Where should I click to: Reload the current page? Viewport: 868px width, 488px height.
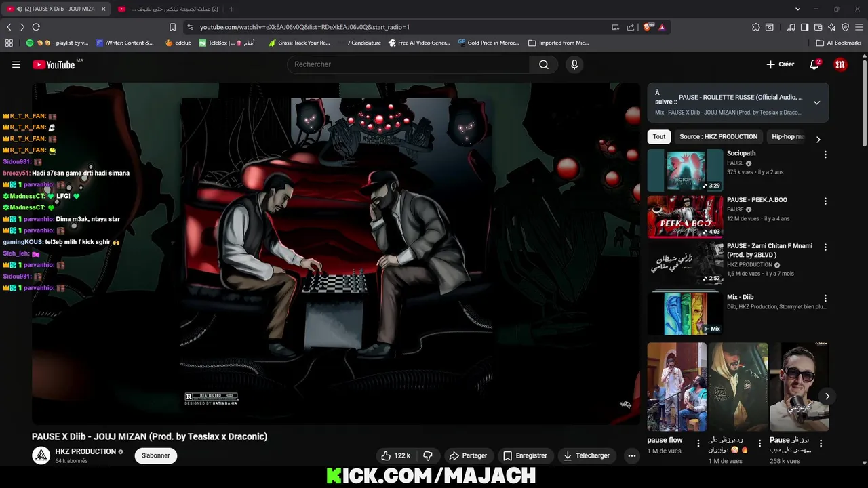coord(36,27)
